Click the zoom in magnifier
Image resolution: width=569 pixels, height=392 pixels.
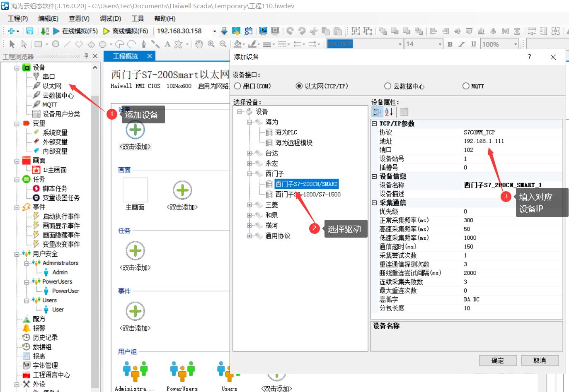click(211, 44)
